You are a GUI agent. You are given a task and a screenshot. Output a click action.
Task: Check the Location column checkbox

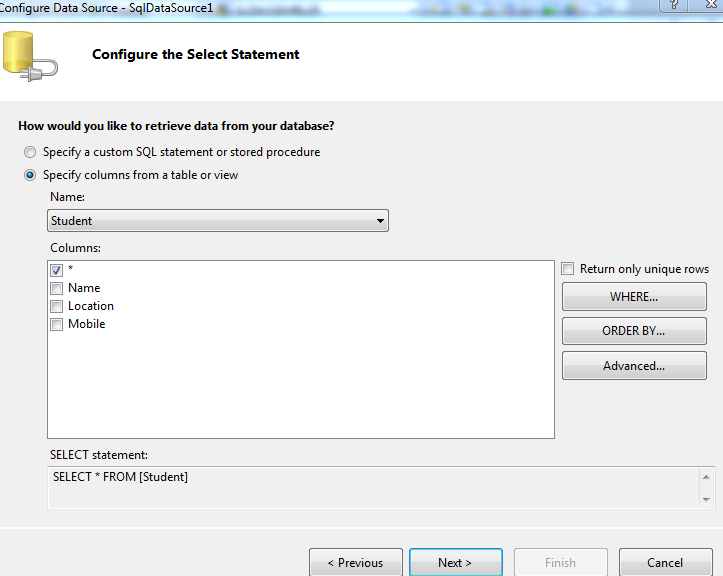[x=57, y=307]
